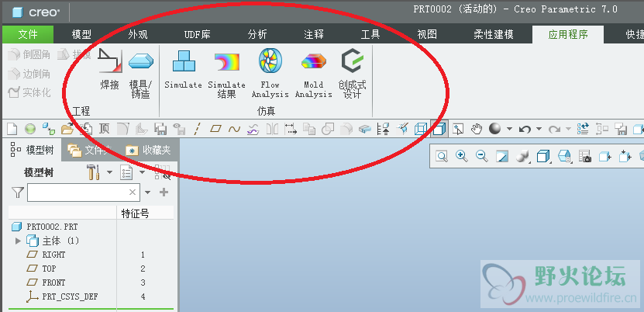Click the 实体化 solidify button
This screenshot has width=644, height=312.
(x=29, y=93)
